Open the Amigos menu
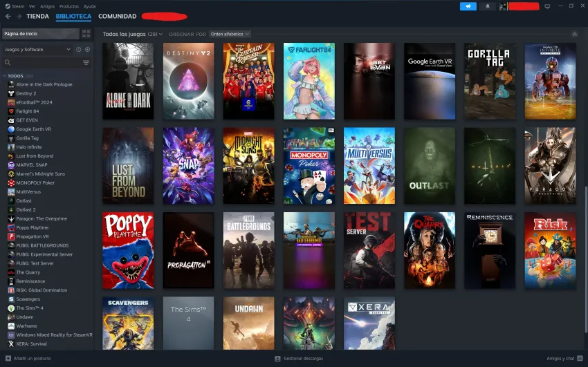This screenshot has height=367, width=588. point(47,6)
